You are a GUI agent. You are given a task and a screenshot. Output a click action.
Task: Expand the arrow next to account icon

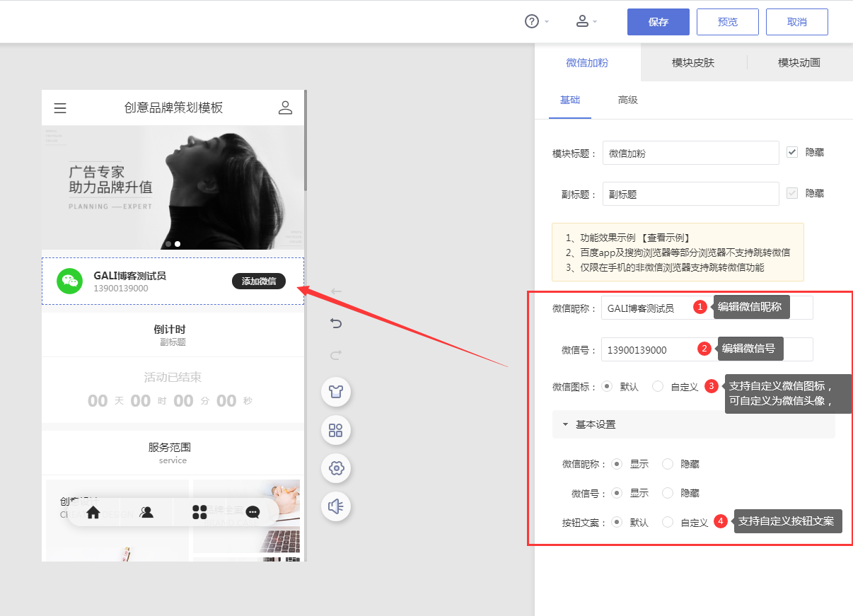tap(595, 22)
